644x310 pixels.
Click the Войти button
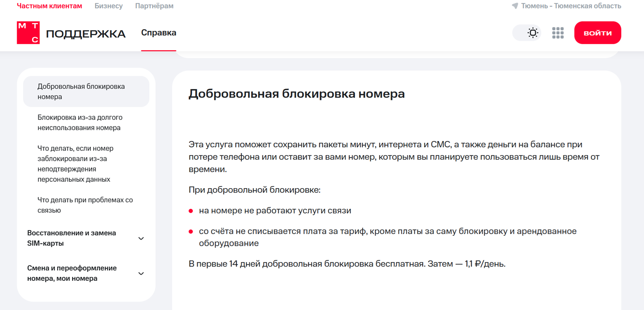(x=598, y=33)
